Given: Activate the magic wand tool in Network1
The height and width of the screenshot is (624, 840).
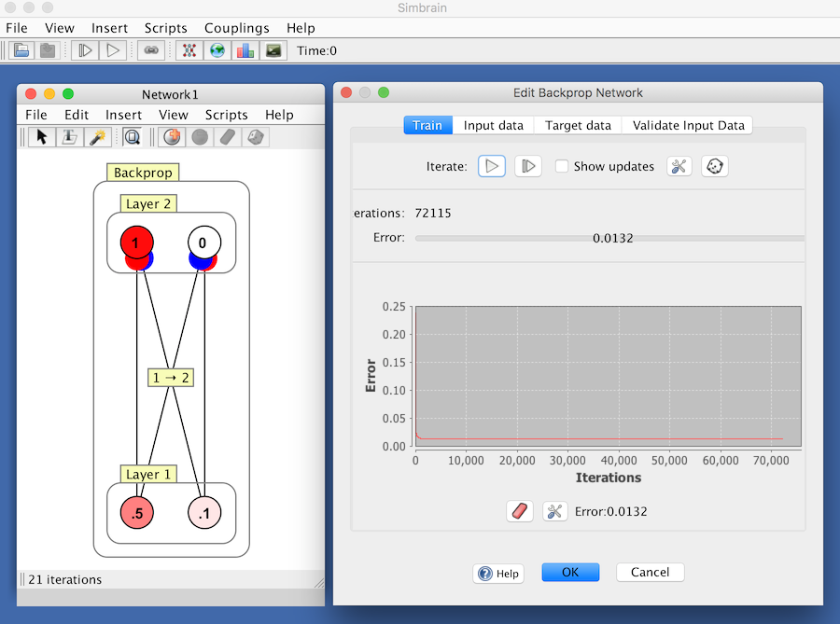Looking at the screenshot, I should [x=95, y=137].
